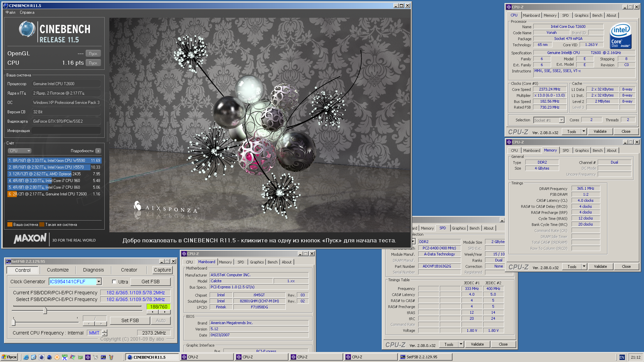Image resolution: width=644 pixels, height=362 pixels.
Task: Click the SetFSB title bar PLL icon
Action: (8, 261)
